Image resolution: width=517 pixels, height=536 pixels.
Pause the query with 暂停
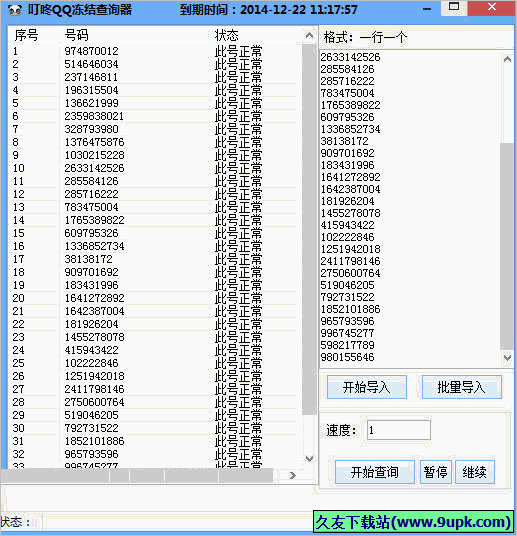pyautogui.click(x=436, y=472)
